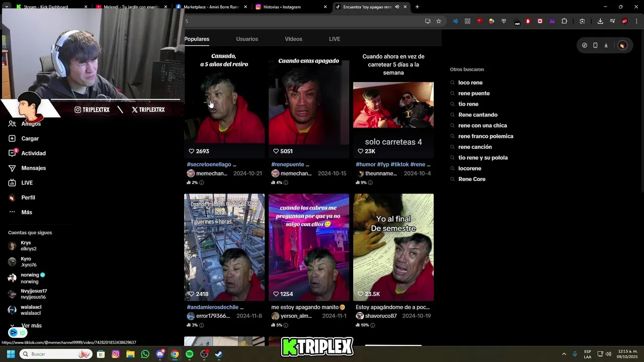
Task: Open author theunname... profile link
Action: click(381, 173)
